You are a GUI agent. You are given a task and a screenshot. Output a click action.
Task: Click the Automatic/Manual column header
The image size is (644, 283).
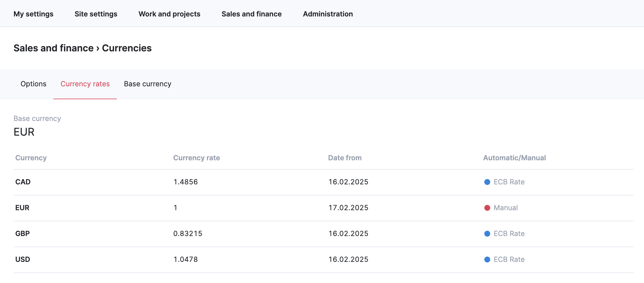pos(515,158)
